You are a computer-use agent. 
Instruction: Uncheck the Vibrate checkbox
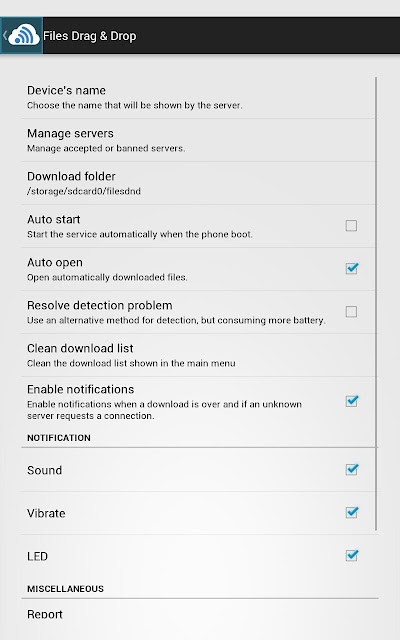coord(351,513)
